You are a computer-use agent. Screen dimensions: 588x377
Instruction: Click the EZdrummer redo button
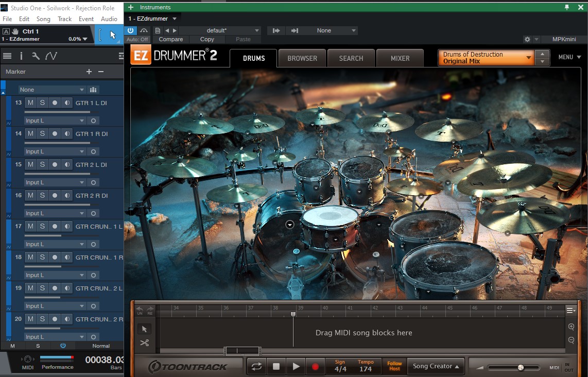pyautogui.click(x=150, y=310)
